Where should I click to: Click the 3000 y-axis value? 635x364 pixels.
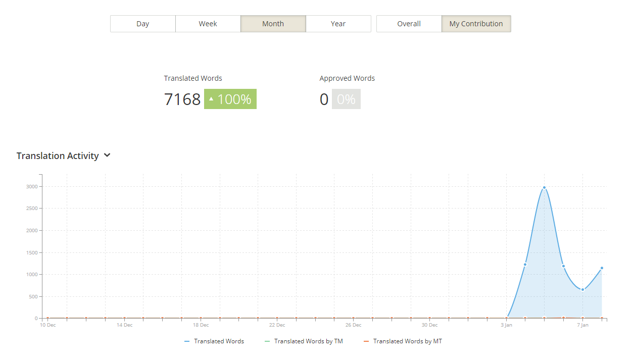32,186
